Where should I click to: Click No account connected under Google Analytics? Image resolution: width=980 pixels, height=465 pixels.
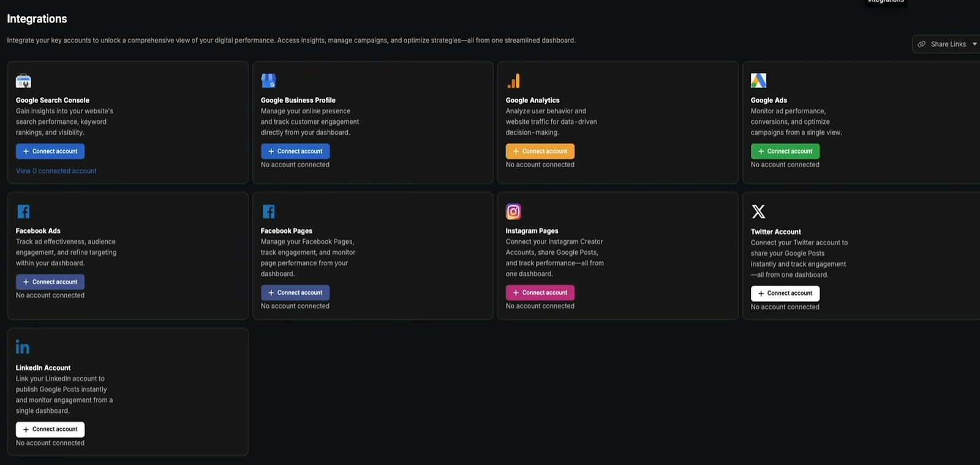click(x=540, y=165)
